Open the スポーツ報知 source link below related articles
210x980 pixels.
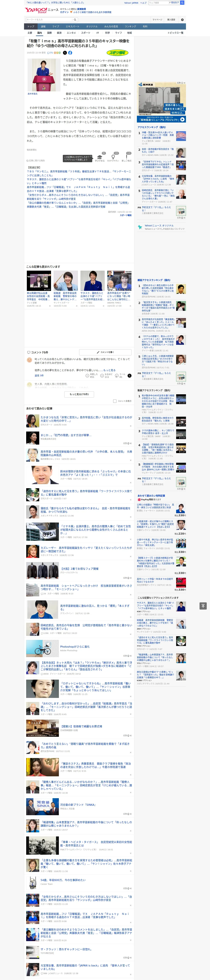[125, 215]
